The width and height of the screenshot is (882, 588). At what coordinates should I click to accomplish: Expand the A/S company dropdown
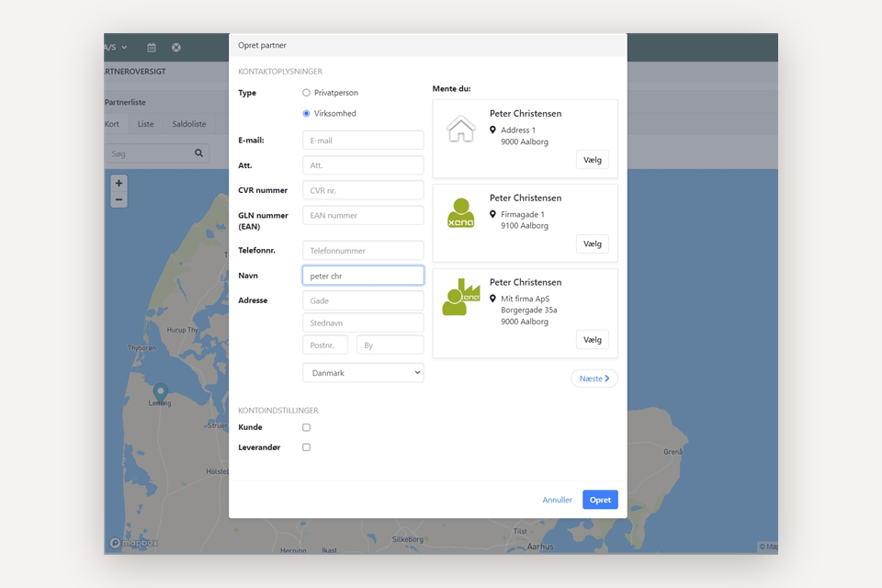pos(117,48)
